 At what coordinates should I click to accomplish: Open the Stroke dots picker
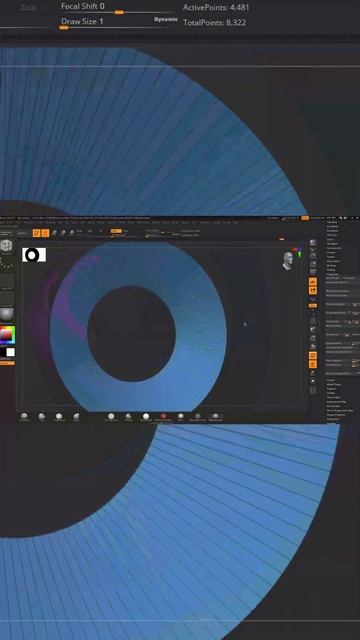pos(6,263)
